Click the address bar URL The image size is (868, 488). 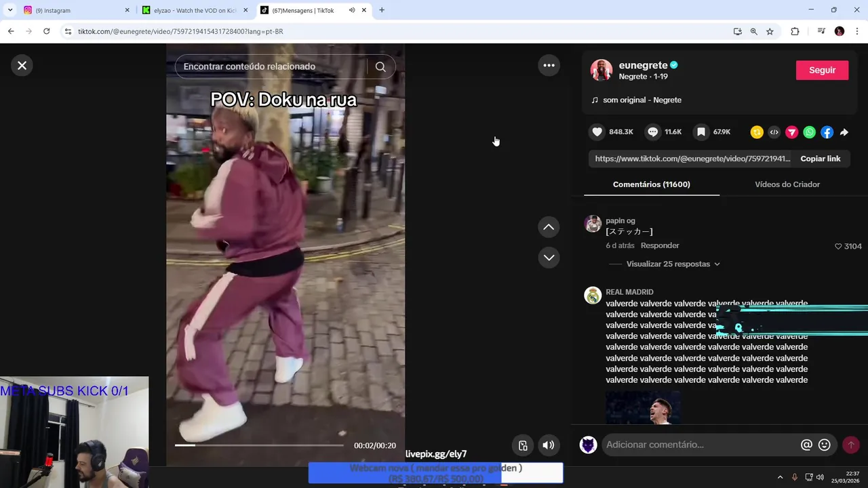pyautogui.click(x=180, y=31)
